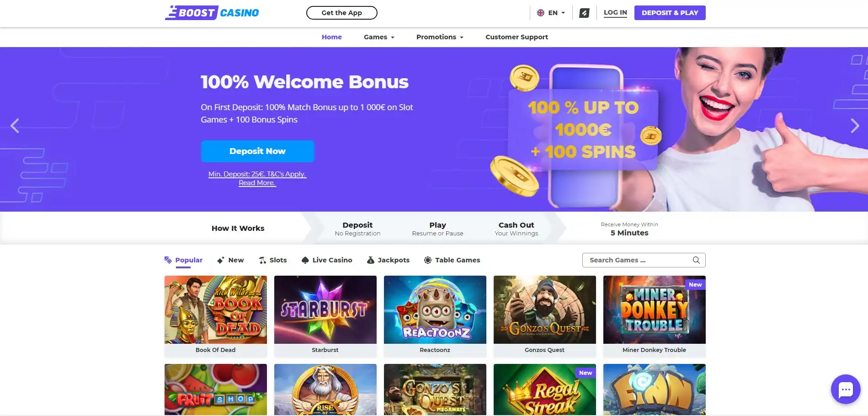Click the dark leaf icon beside Log In
The width and height of the screenshot is (868, 416).
pyautogui.click(x=584, y=13)
